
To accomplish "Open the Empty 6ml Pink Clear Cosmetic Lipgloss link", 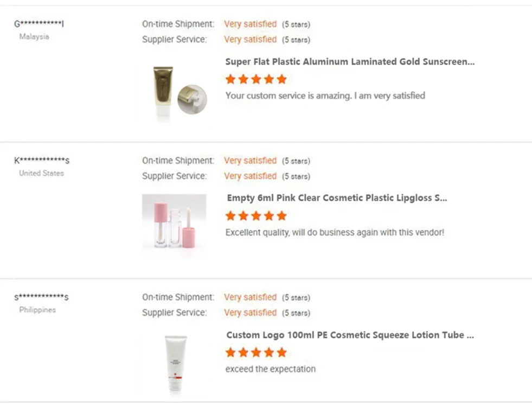I will pos(337,198).
